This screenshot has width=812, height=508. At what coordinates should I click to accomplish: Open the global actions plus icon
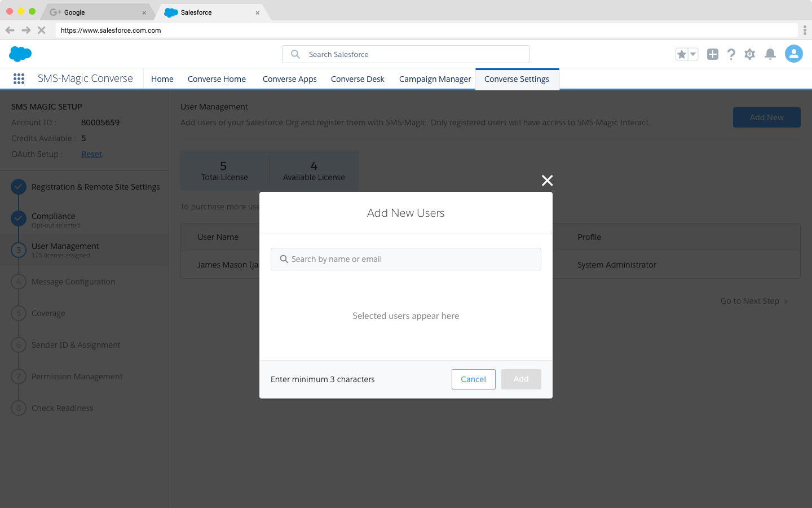(x=713, y=54)
